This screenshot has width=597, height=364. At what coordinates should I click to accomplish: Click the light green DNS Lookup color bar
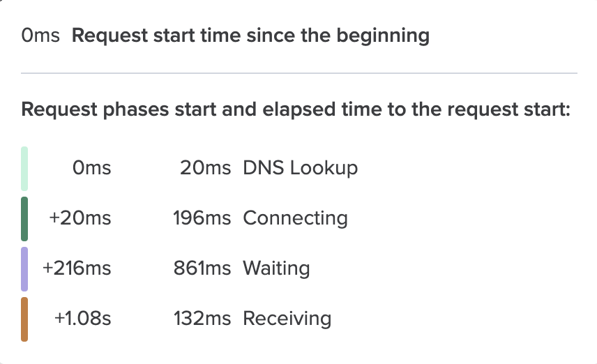(x=24, y=169)
